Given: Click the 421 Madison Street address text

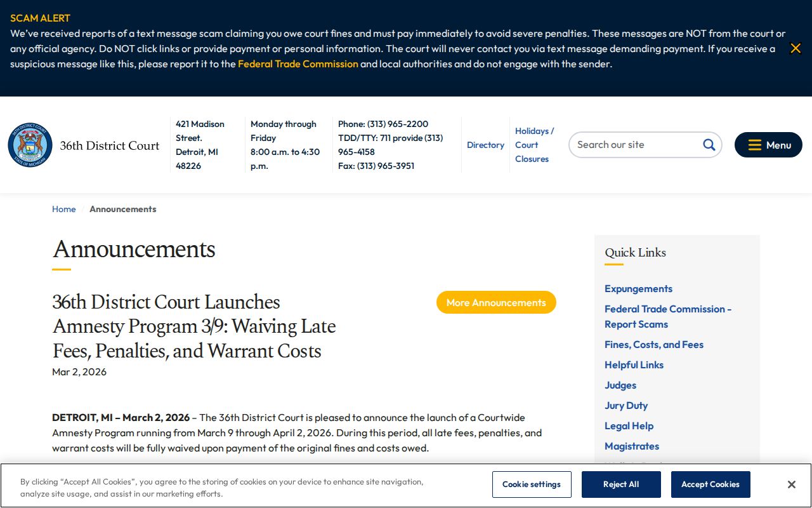Looking at the screenshot, I should pyautogui.click(x=200, y=131).
